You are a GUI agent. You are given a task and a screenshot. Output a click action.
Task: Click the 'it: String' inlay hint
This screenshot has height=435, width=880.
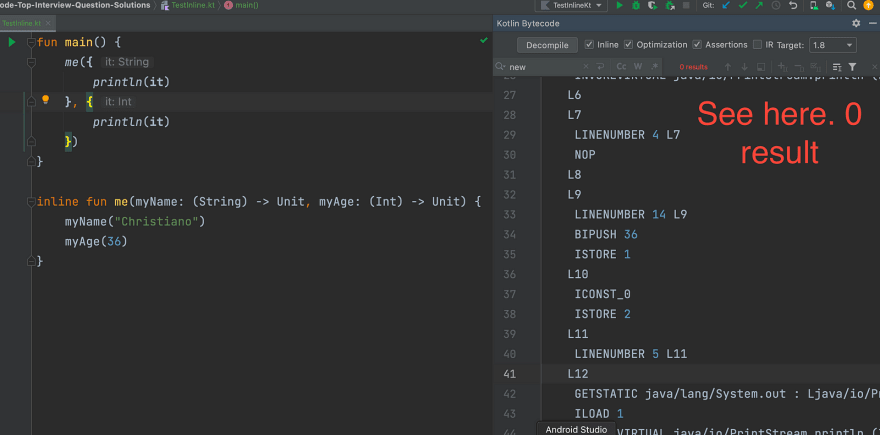pyautogui.click(x=127, y=62)
